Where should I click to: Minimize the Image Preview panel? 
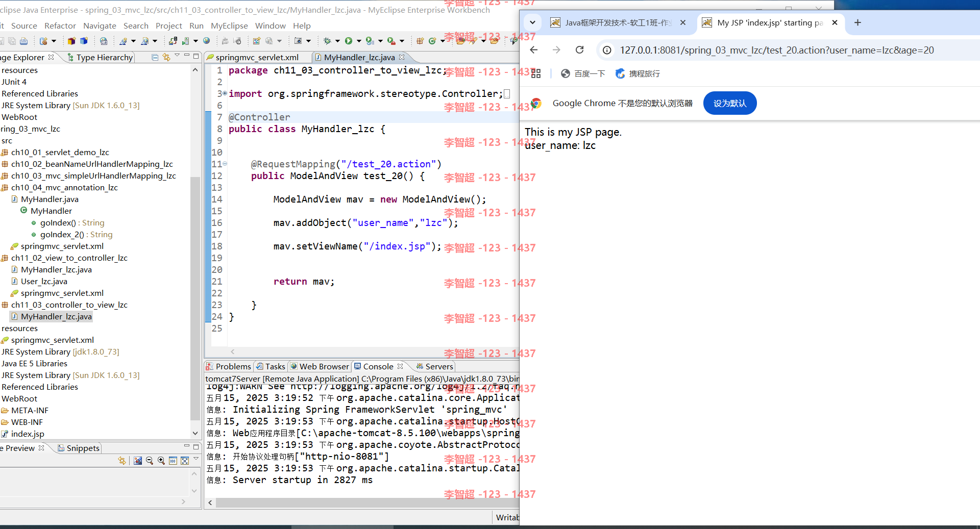pyautogui.click(x=187, y=446)
